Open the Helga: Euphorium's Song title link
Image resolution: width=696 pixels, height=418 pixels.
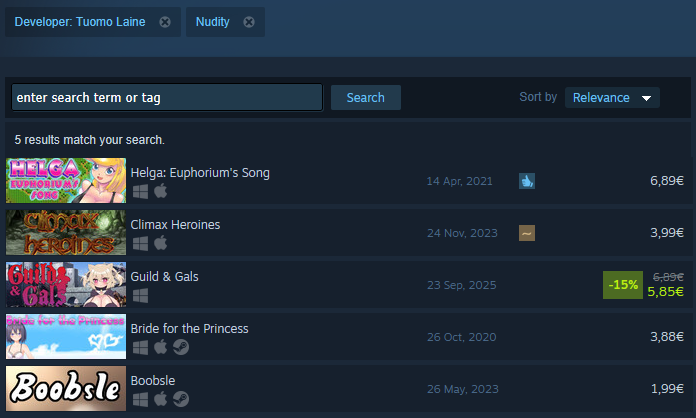point(200,173)
